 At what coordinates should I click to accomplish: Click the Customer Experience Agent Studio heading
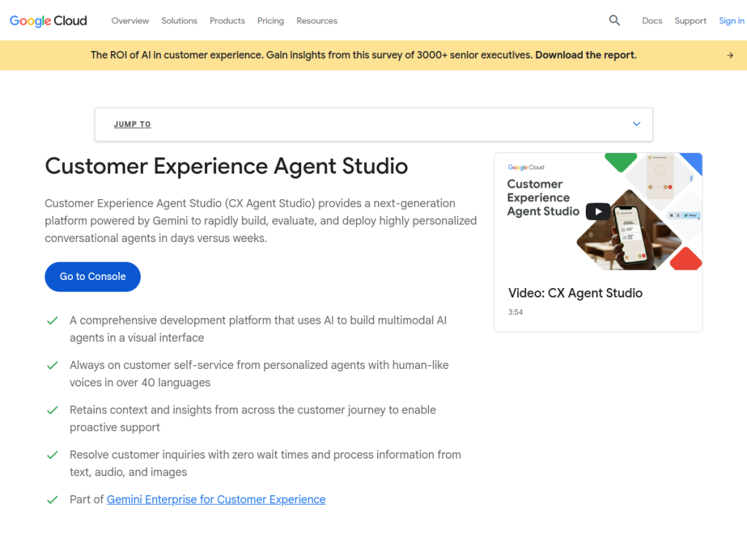(x=227, y=166)
